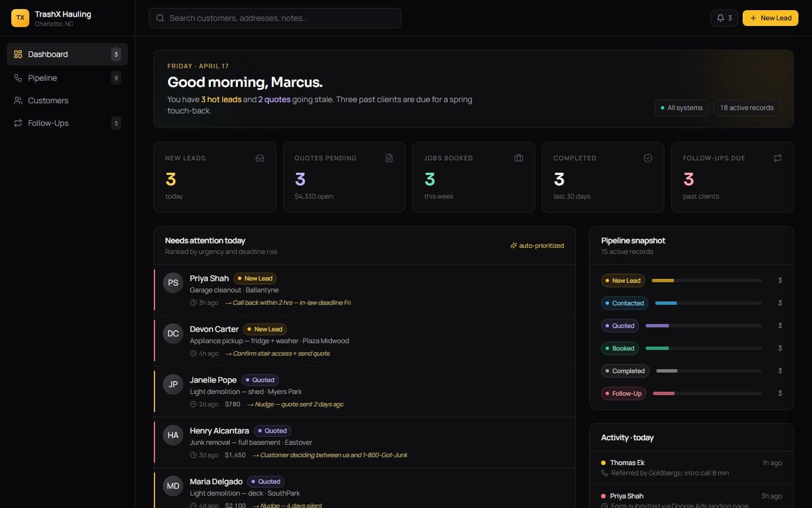Screen dimensions: 812x508
Task: Open the Jobs Booked stat card
Action: tap(474, 177)
